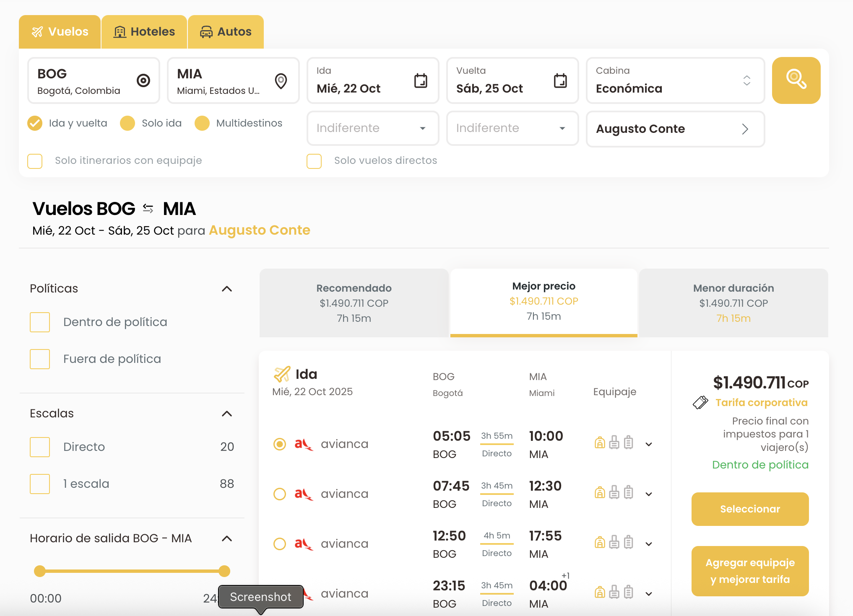Select the 07:45 avianca flight radio button

280,494
